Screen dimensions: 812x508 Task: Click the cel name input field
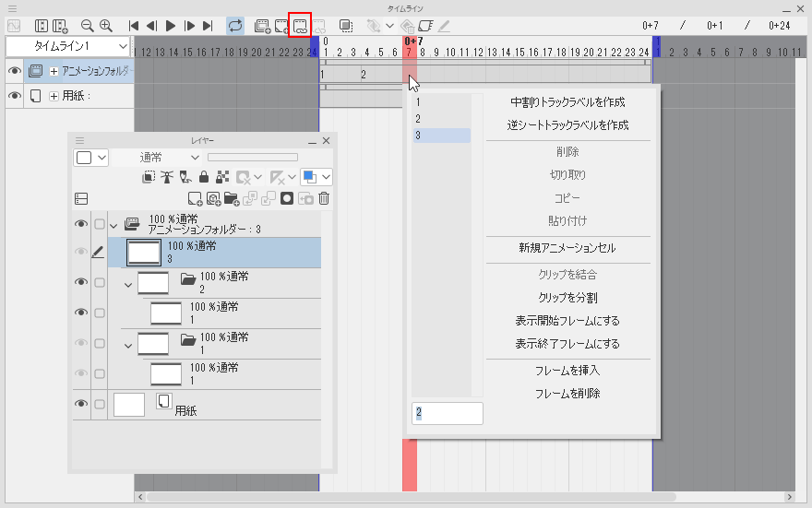(448, 413)
